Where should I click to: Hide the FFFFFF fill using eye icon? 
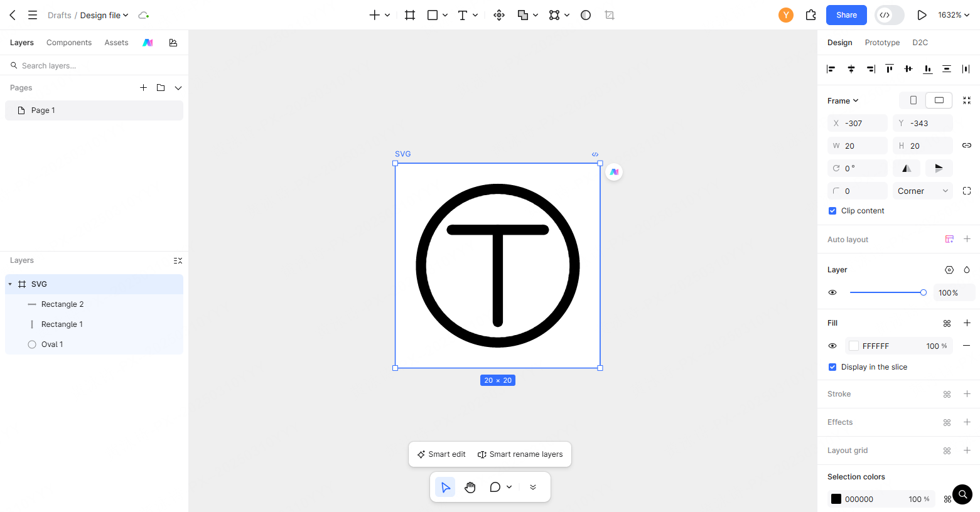pos(832,346)
